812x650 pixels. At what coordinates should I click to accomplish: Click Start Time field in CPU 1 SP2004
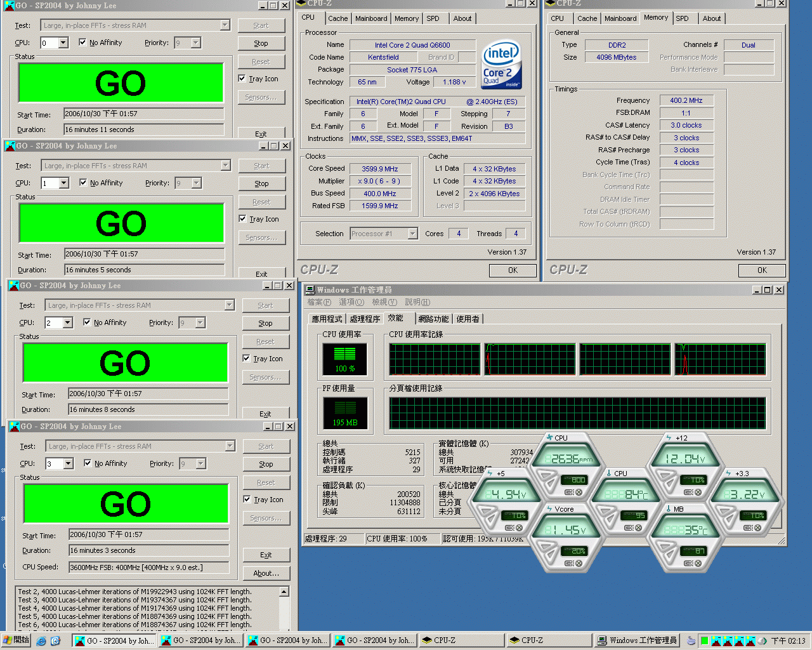pos(144,254)
